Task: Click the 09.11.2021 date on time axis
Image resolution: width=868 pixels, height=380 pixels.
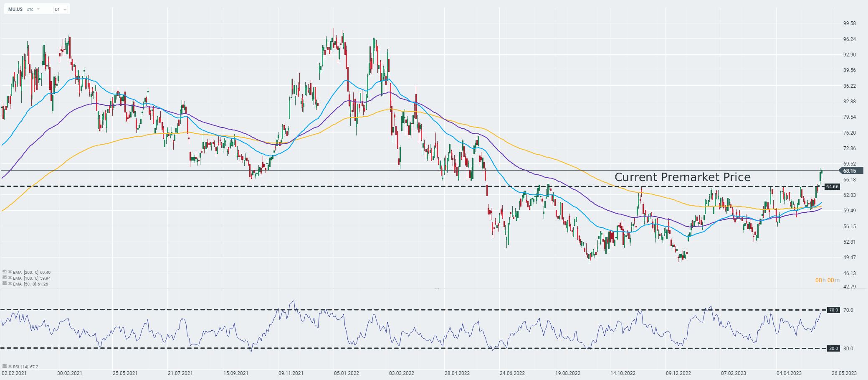Action: point(291,373)
